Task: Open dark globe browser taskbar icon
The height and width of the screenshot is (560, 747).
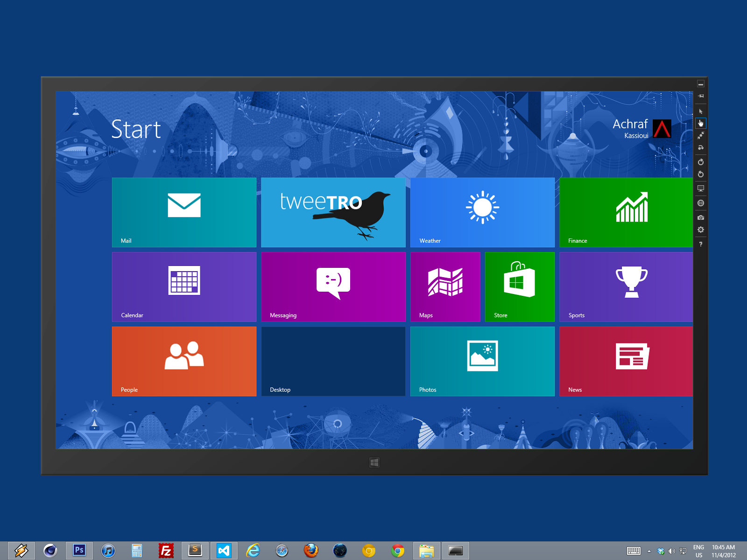Action: [x=339, y=551]
